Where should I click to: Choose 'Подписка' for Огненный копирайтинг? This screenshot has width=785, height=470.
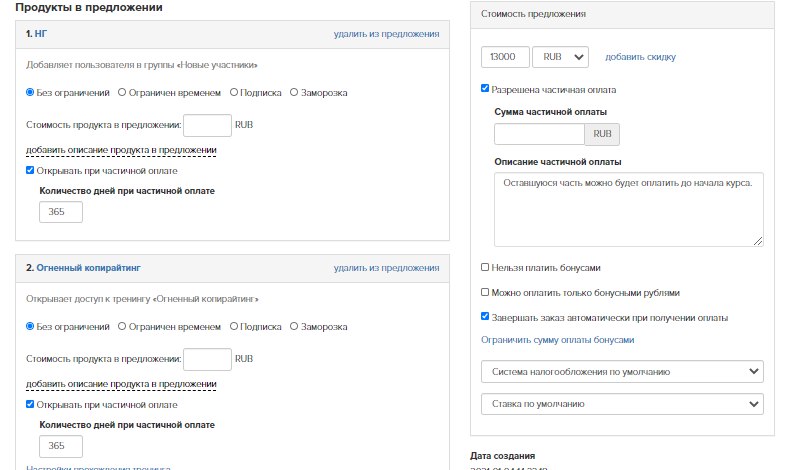pyautogui.click(x=234, y=326)
